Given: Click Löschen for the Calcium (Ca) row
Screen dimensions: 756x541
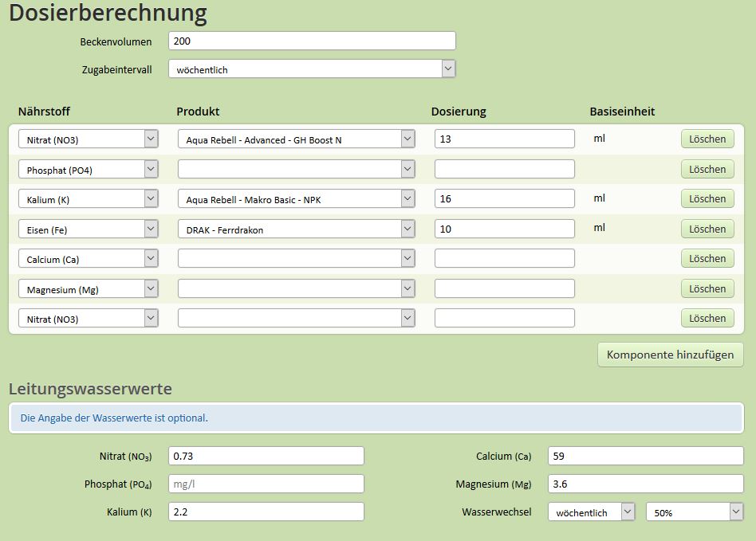Looking at the screenshot, I should 707,259.
